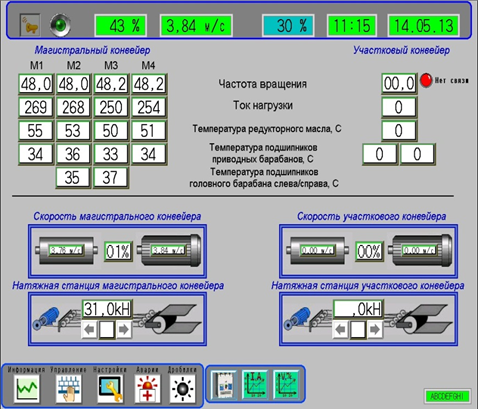
Task: Click right arrow of sectional conveyor tension station
Action: pyautogui.click(x=375, y=330)
